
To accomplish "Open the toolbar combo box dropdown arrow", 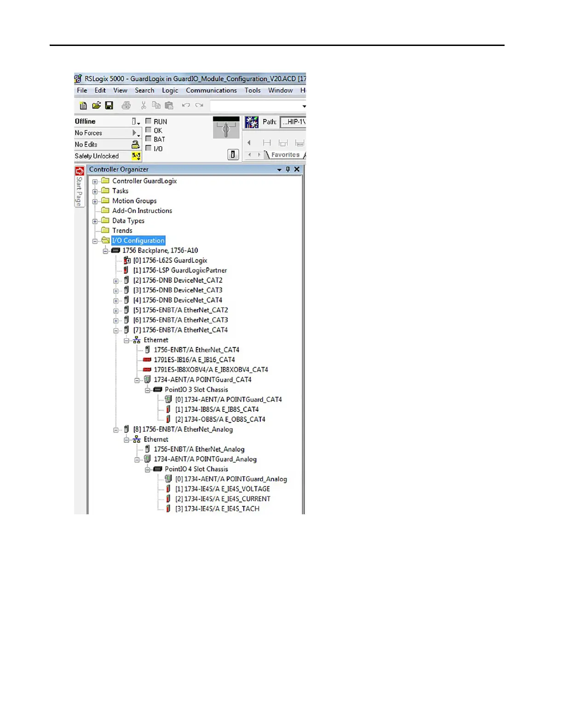I will tap(304, 106).
